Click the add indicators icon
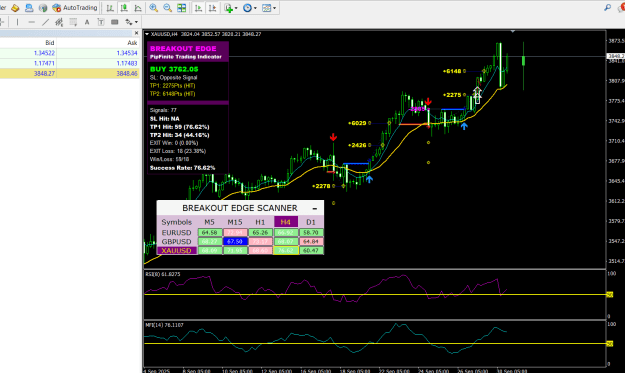625x373 pixels. click(x=228, y=8)
